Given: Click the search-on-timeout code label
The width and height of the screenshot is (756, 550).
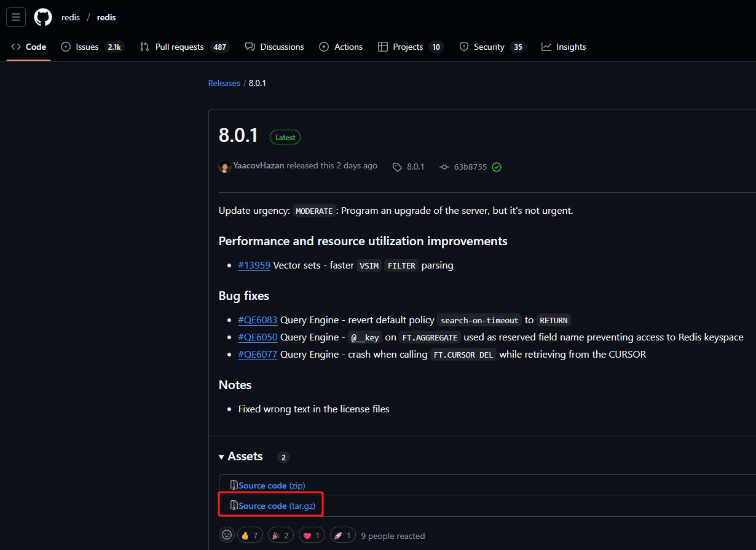Looking at the screenshot, I should pyautogui.click(x=479, y=320).
